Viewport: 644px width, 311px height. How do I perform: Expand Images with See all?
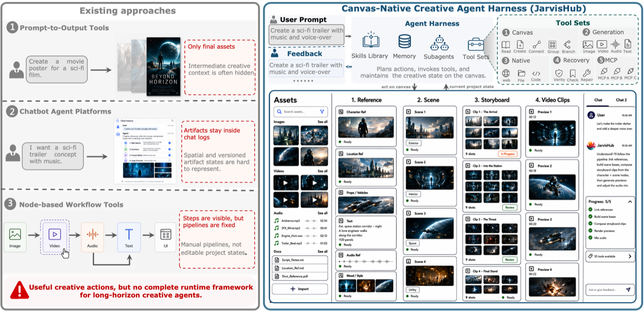(322, 122)
